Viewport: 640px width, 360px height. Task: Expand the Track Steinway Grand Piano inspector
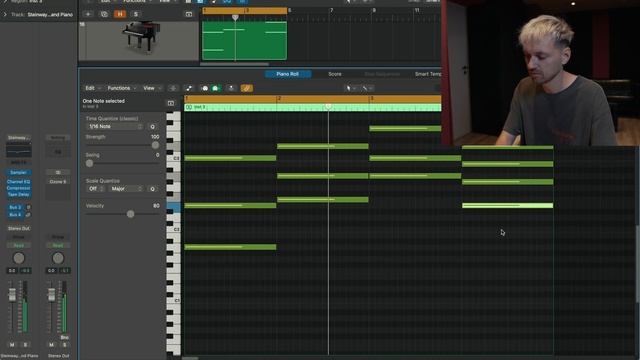click(5, 14)
